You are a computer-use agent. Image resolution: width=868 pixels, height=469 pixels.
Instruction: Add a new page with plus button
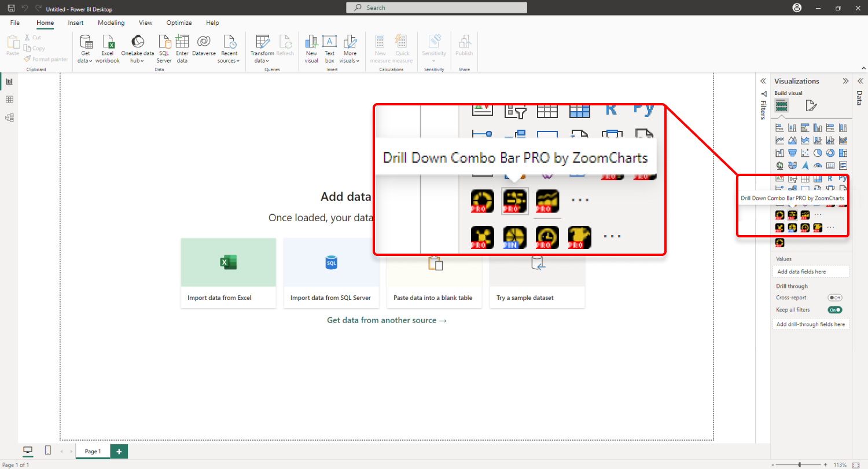119,451
